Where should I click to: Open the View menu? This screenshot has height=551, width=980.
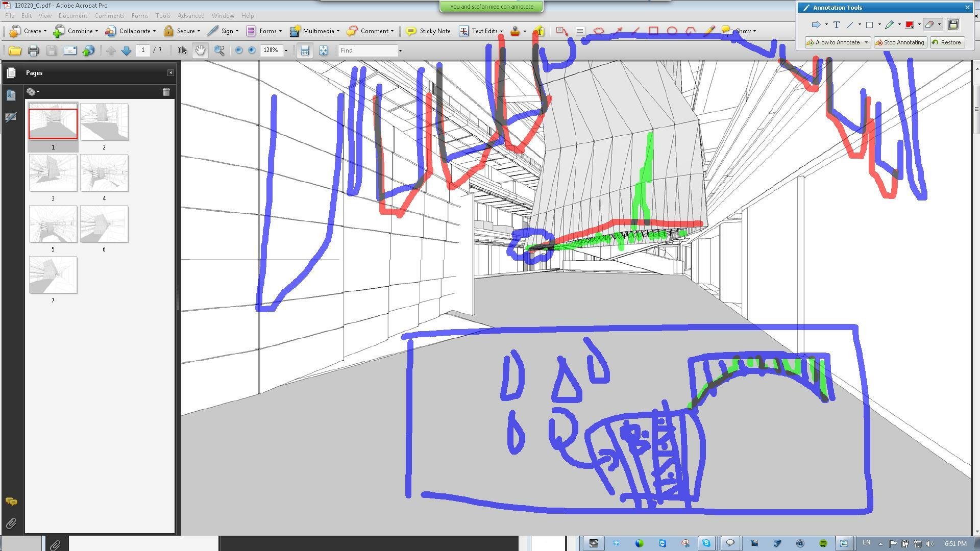tap(45, 16)
